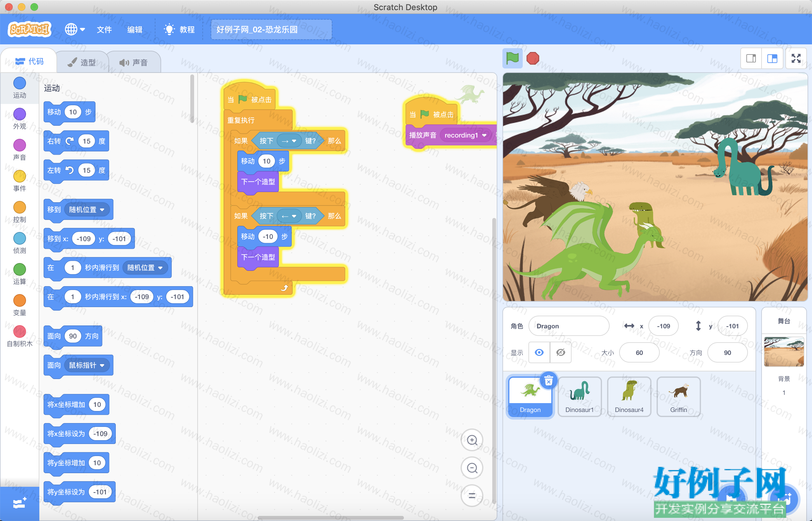
Task: Zoom in the code workspace
Action: coord(472,440)
